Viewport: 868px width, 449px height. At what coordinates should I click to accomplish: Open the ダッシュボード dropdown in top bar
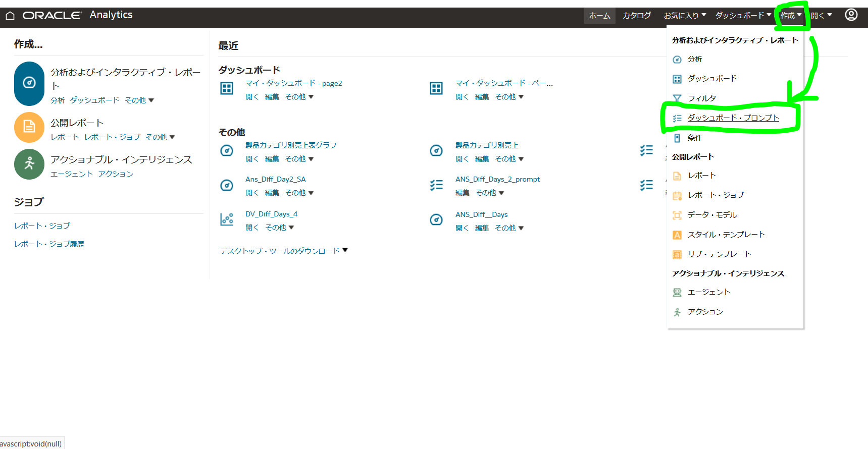[x=743, y=16]
